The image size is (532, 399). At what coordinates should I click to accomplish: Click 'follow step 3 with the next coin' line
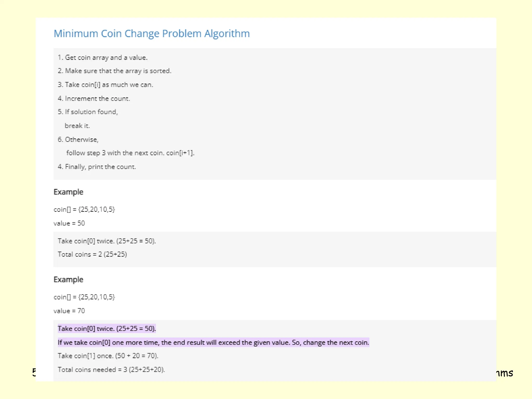pyautogui.click(x=130, y=153)
